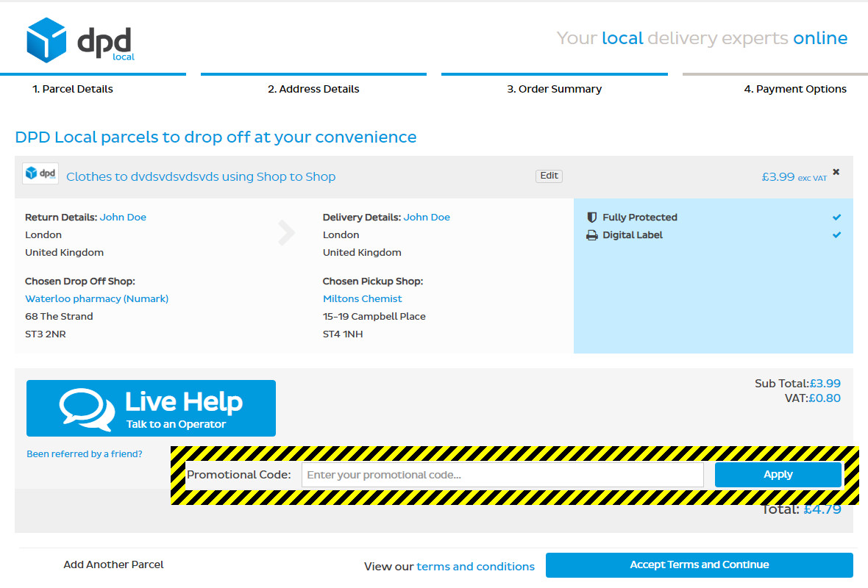The image size is (868, 588).
Task: Click the page heading about DPD Local parcels
Action: coord(216,137)
